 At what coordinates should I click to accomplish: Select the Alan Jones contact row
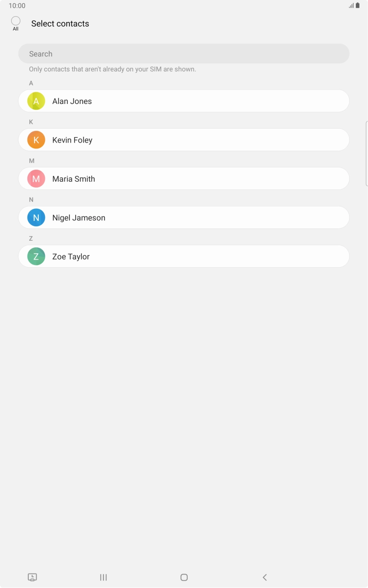184,101
